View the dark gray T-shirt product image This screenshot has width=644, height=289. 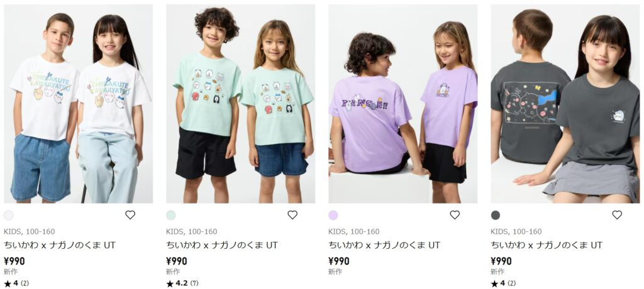point(565,104)
